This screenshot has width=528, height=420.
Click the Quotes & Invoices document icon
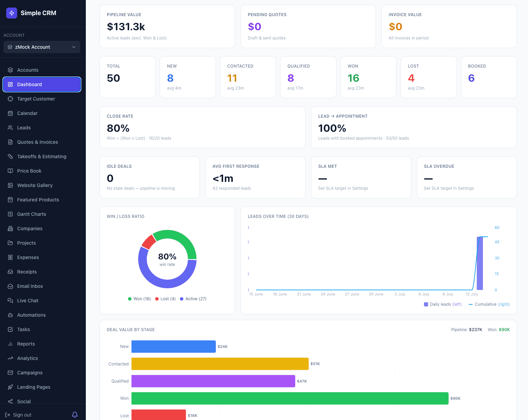pyautogui.click(x=10, y=142)
